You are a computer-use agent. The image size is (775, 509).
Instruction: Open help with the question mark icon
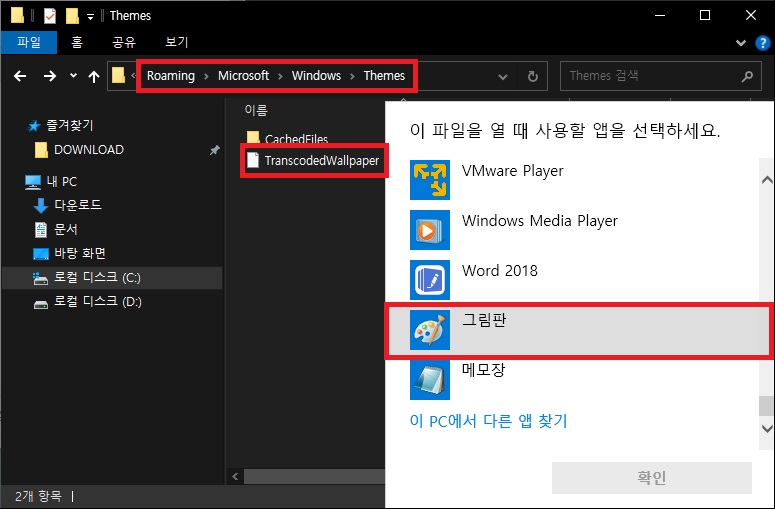coord(763,43)
